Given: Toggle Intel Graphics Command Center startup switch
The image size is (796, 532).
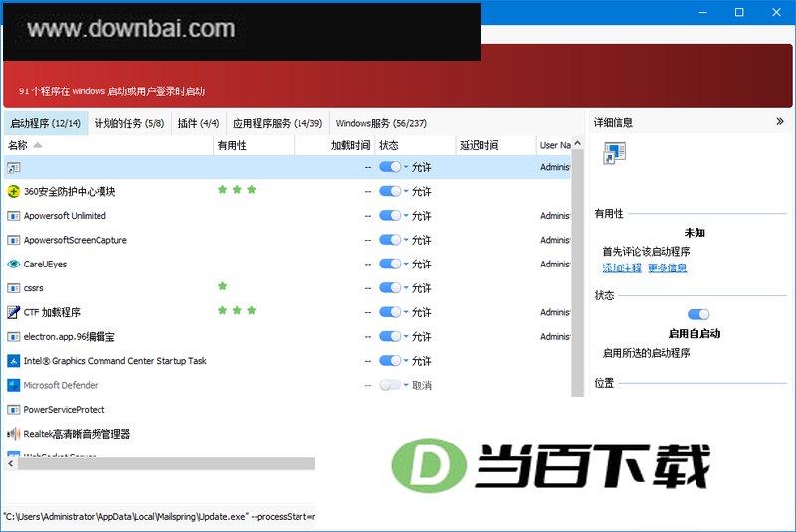Looking at the screenshot, I should coord(390,361).
